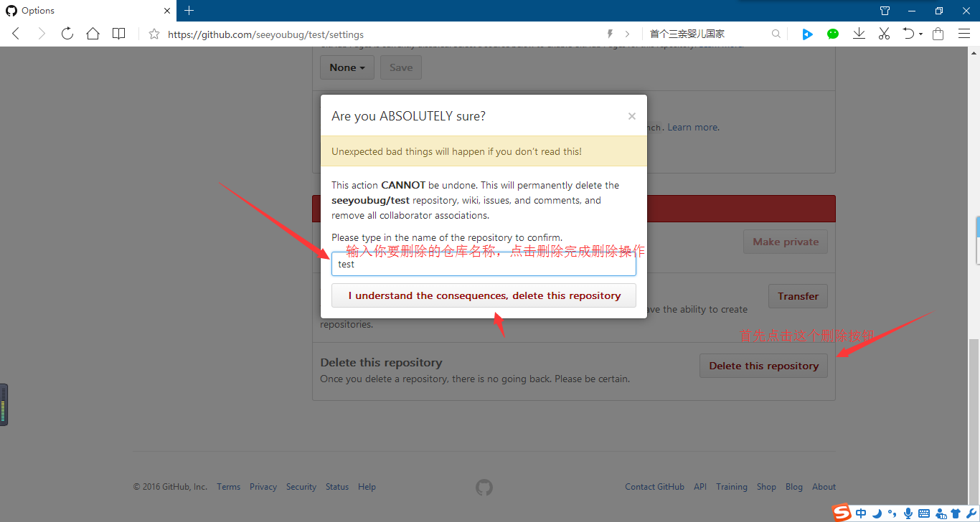The image size is (980, 522).
Task: Open the downloads arrow icon
Action: coord(859,34)
